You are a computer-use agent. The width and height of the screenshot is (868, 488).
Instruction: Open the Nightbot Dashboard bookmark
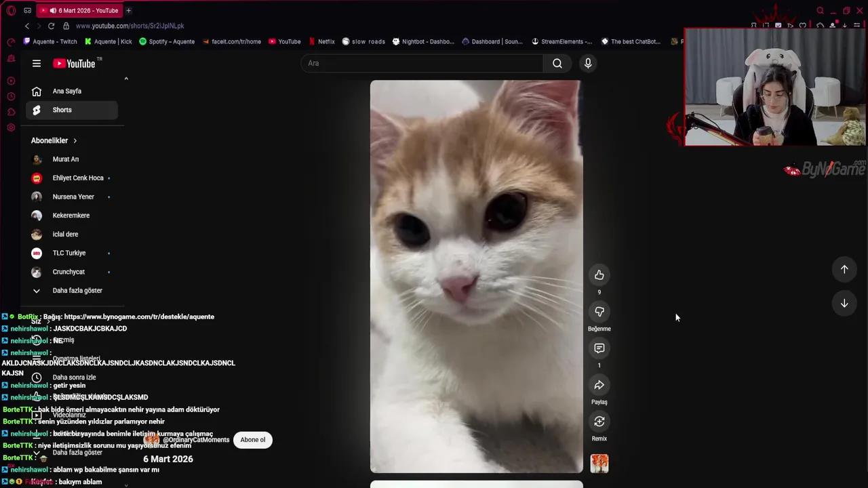[423, 41]
